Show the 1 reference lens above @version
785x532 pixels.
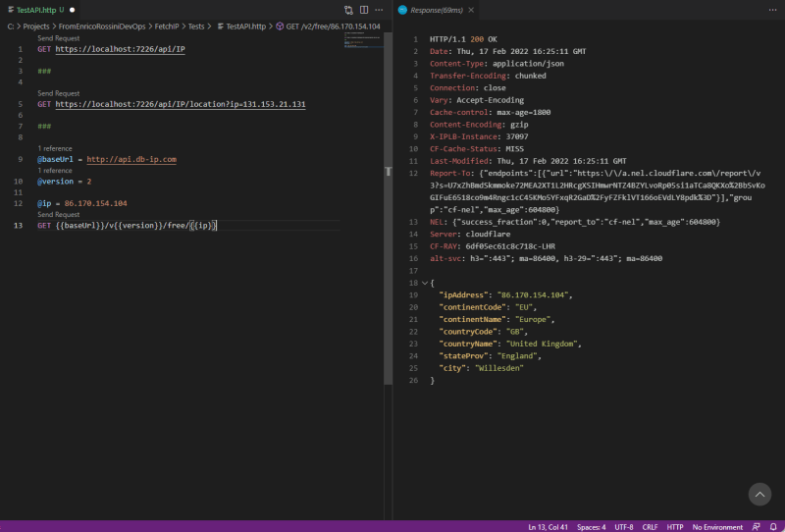point(55,171)
